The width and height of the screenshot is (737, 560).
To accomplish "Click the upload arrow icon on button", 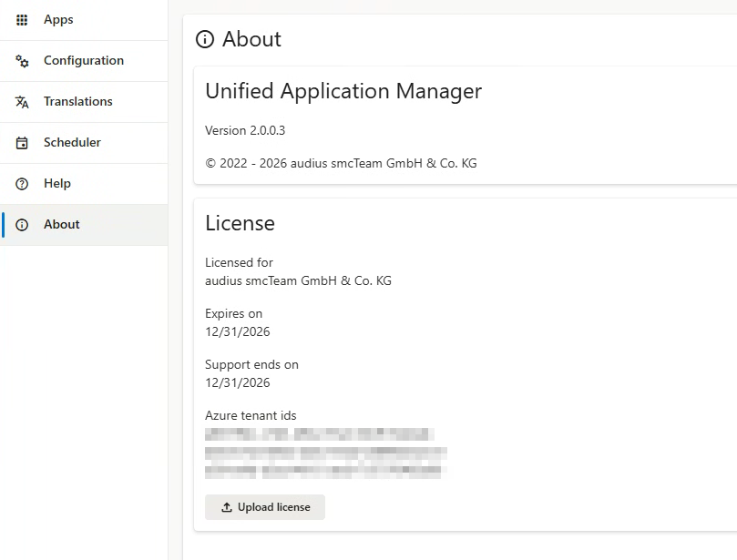I will pyautogui.click(x=227, y=507).
